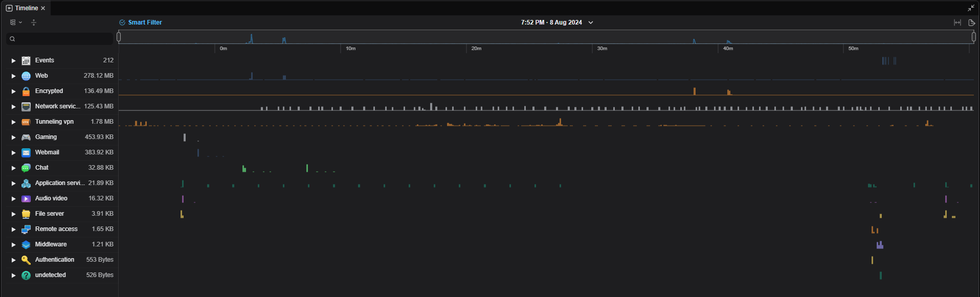Expand the Middleware row
This screenshot has height=297, width=980.
click(x=13, y=244)
